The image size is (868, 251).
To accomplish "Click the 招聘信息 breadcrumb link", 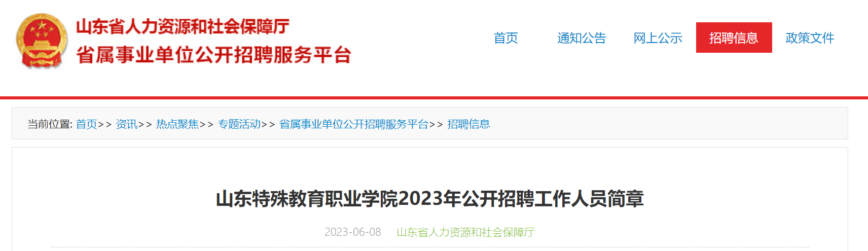I will (x=468, y=124).
